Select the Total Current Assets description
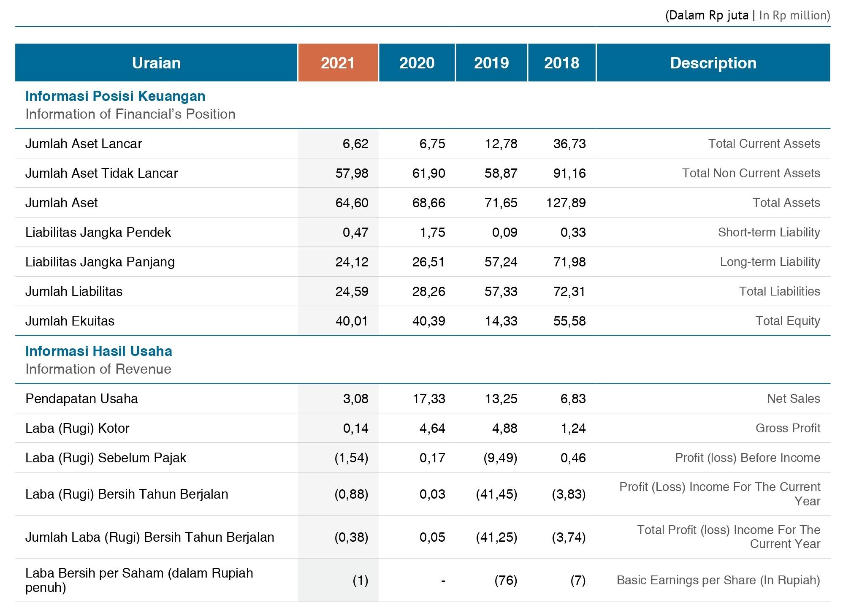This screenshot has width=843, height=616. pyautogui.click(x=764, y=144)
